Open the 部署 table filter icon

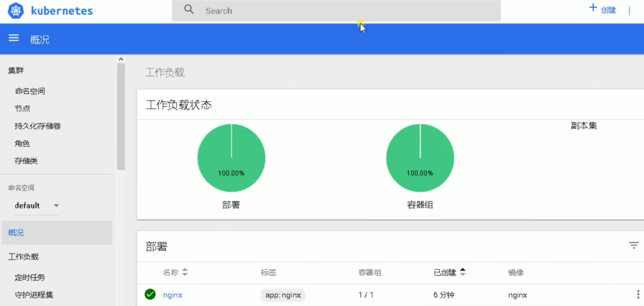point(634,245)
